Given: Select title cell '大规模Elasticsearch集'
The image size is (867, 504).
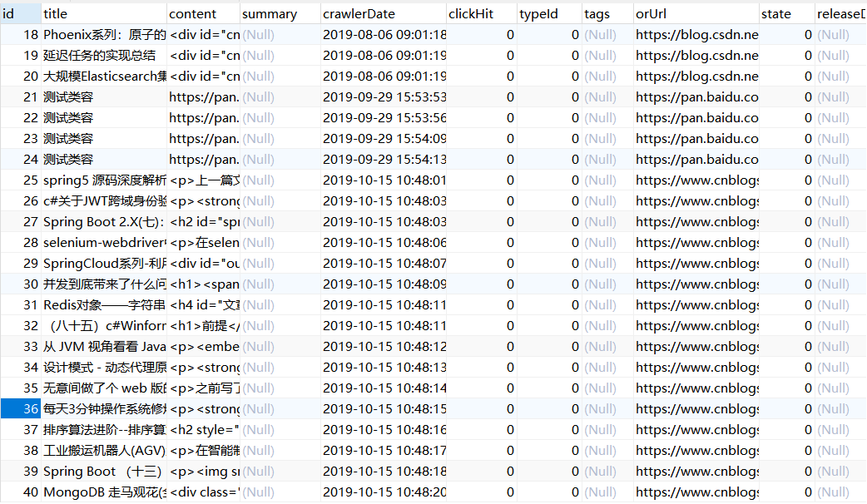Looking at the screenshot, I should (104, 77).
